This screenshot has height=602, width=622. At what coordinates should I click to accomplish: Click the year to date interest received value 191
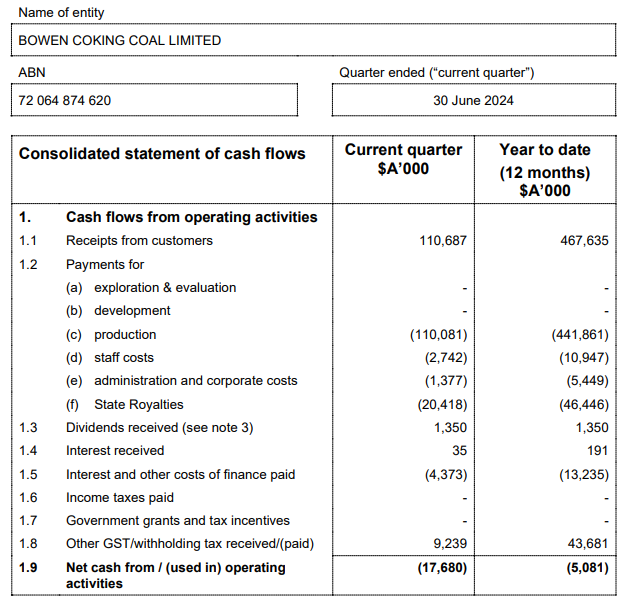[x=595, y=451]
